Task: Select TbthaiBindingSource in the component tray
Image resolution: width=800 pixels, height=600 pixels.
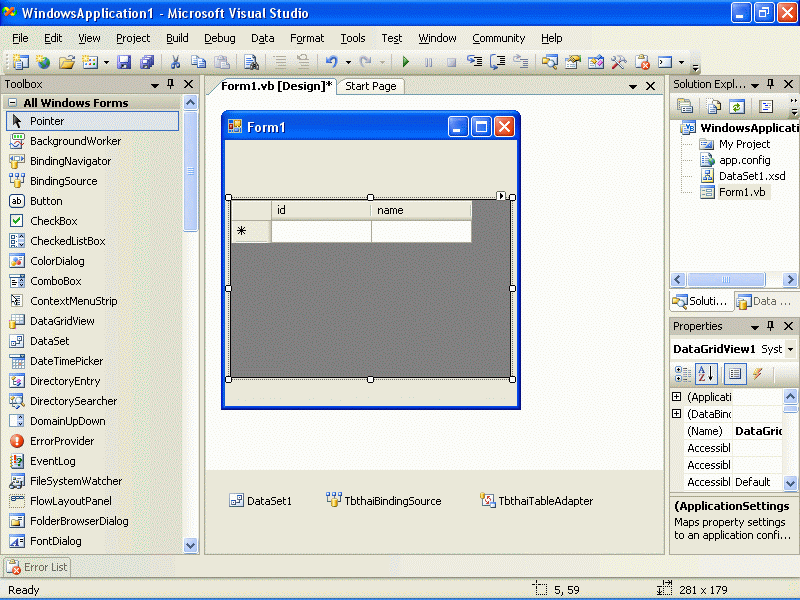Action: point(384,501)
